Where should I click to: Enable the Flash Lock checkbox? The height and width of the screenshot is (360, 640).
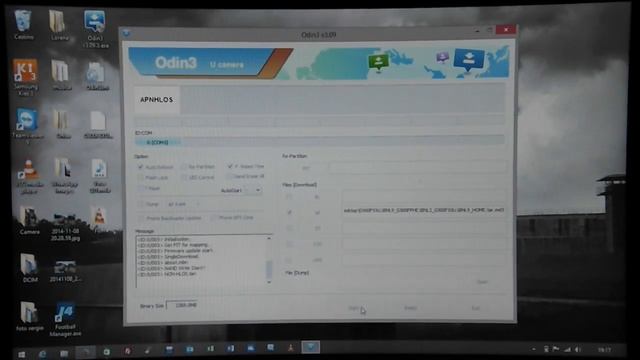[x=140, y=178]
